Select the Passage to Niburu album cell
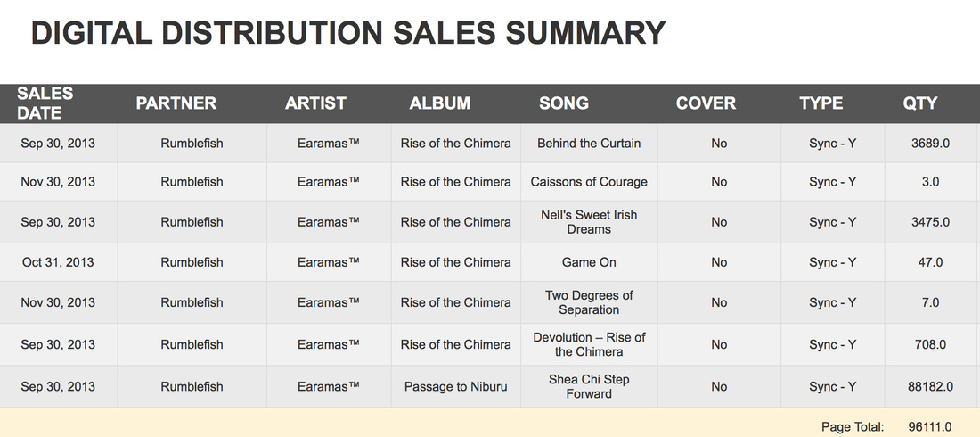 click(x=455, y=387)
